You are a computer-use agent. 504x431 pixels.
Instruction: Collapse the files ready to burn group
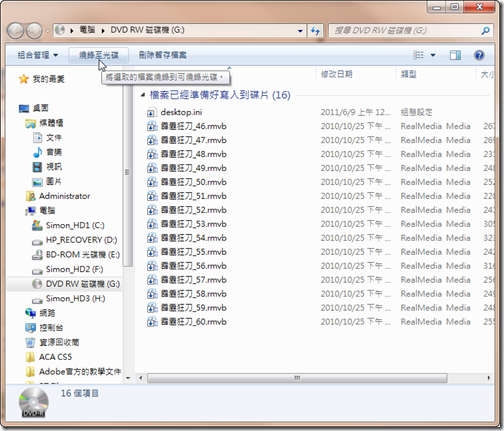[x=143, y=95]
